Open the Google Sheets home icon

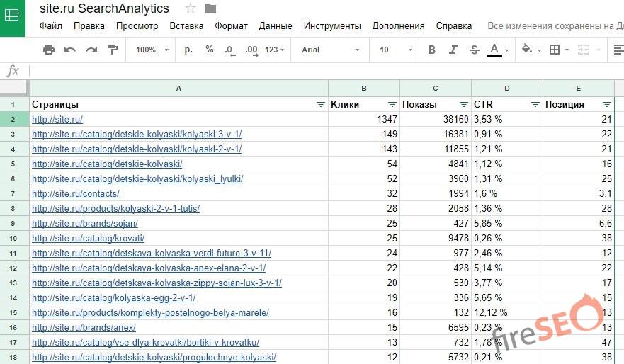coord(12,16)
